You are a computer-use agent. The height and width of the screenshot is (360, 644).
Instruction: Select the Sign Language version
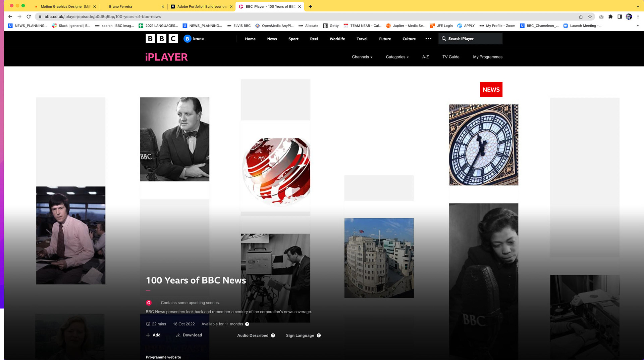pos(300,335)
